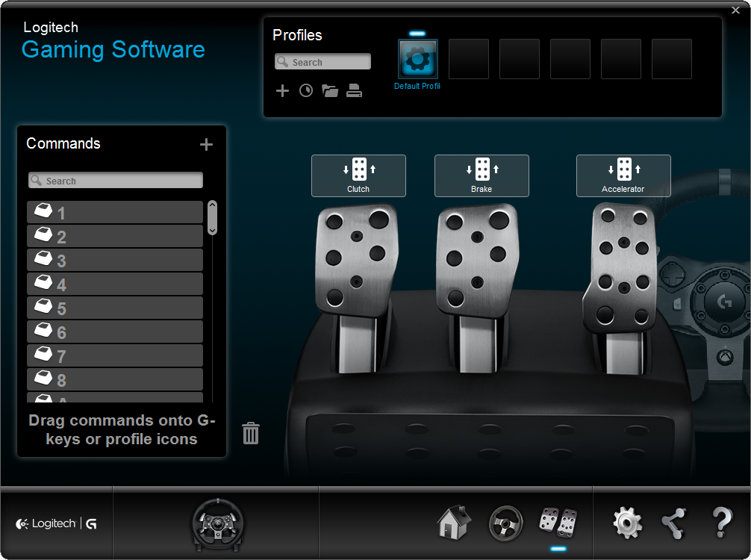The width and height of the screenshot is (751, 560).
Task: Select the Default Profile icon
Action: [x=418, y=60]
